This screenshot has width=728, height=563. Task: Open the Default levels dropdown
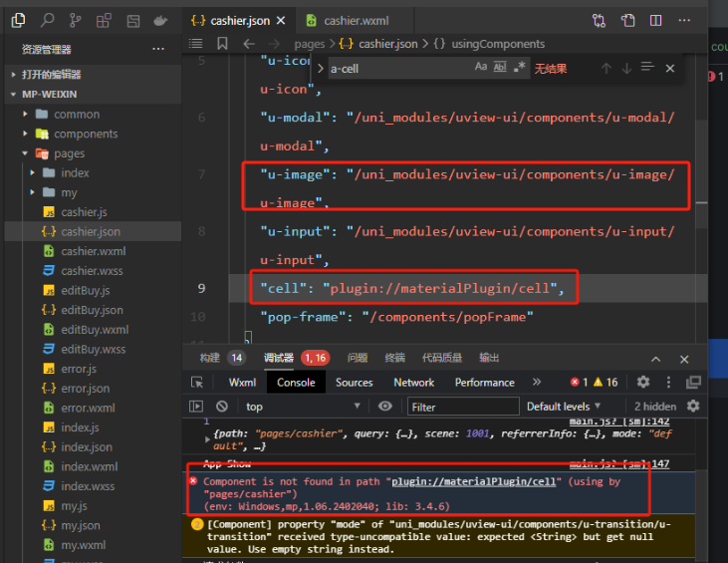(563, 407)
